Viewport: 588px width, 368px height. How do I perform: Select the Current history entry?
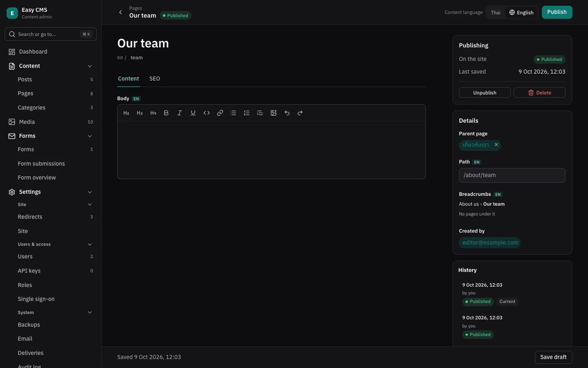(x=512, y=293)
